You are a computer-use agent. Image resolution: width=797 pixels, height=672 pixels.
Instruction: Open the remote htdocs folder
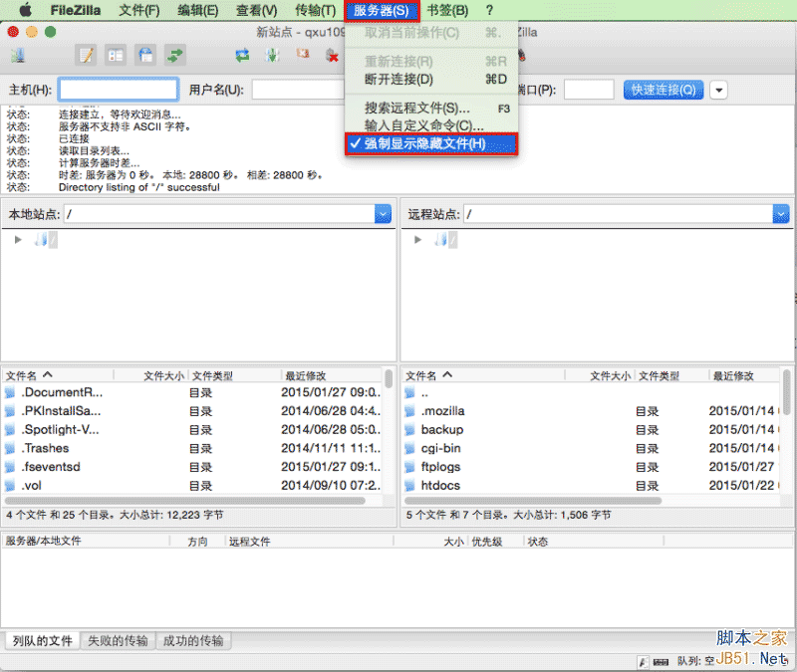click(441, 486)
